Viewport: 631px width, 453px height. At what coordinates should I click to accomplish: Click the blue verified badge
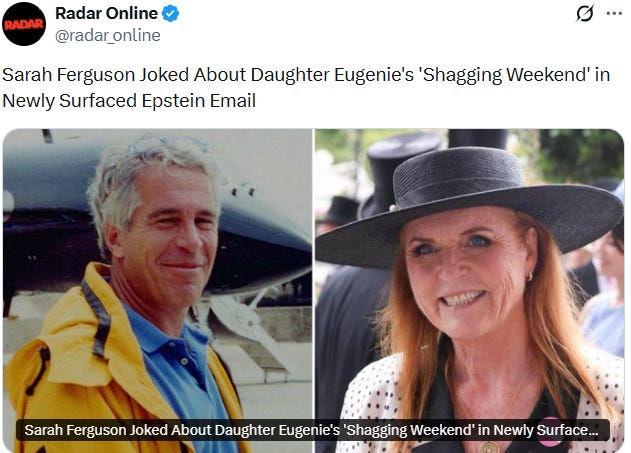tap(170, 14)
